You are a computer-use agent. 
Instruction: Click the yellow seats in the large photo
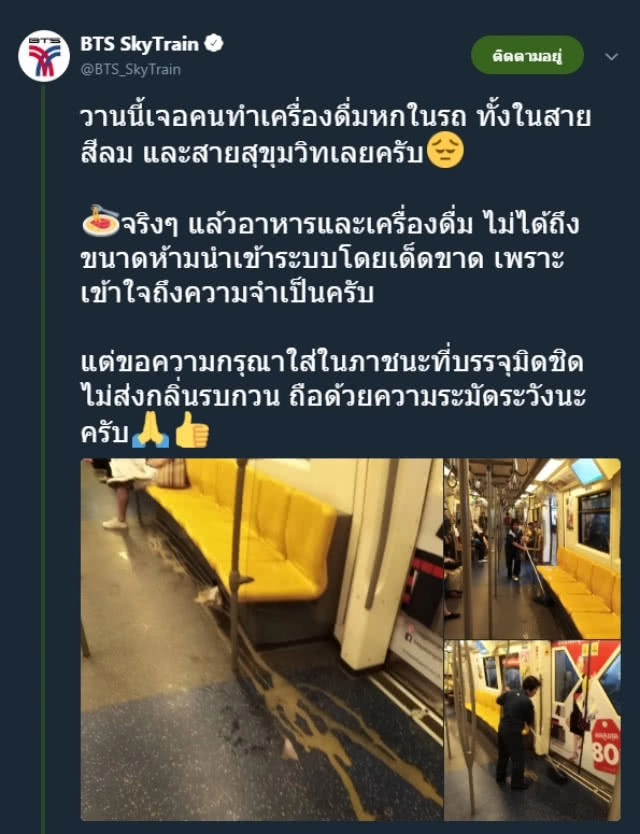coord(250,532)
